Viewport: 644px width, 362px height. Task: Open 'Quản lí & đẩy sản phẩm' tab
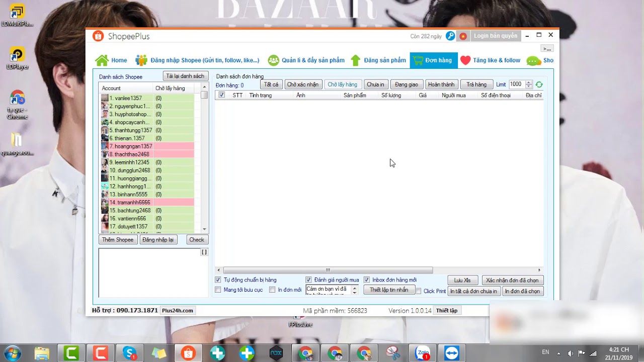306,60
